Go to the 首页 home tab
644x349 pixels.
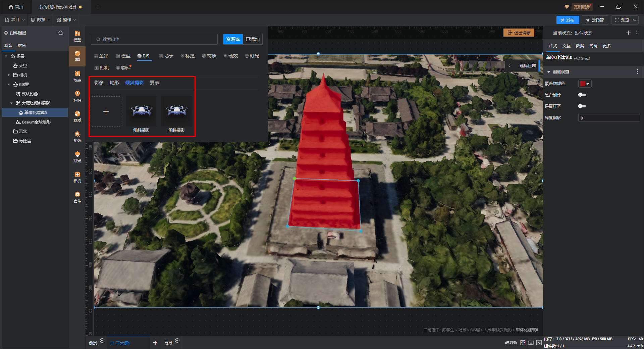16,7
